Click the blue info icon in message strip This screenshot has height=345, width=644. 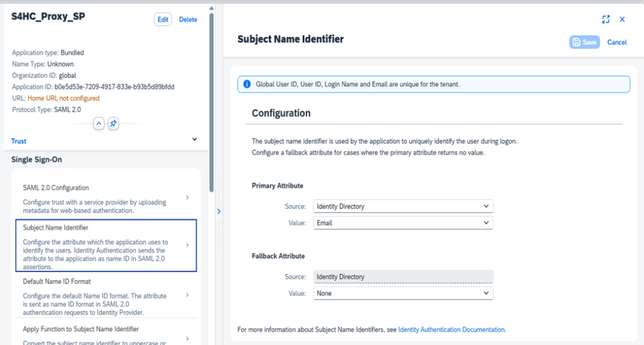pos(247,84)
